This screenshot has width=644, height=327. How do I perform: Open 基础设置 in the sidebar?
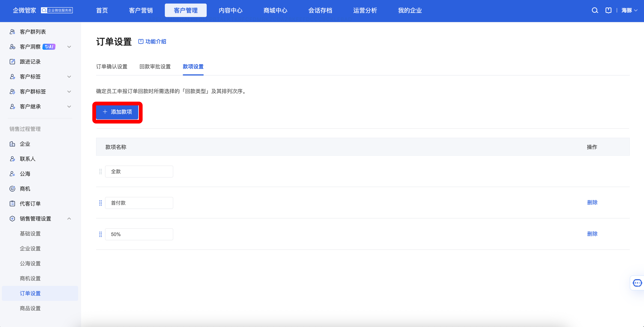[30, 234]
